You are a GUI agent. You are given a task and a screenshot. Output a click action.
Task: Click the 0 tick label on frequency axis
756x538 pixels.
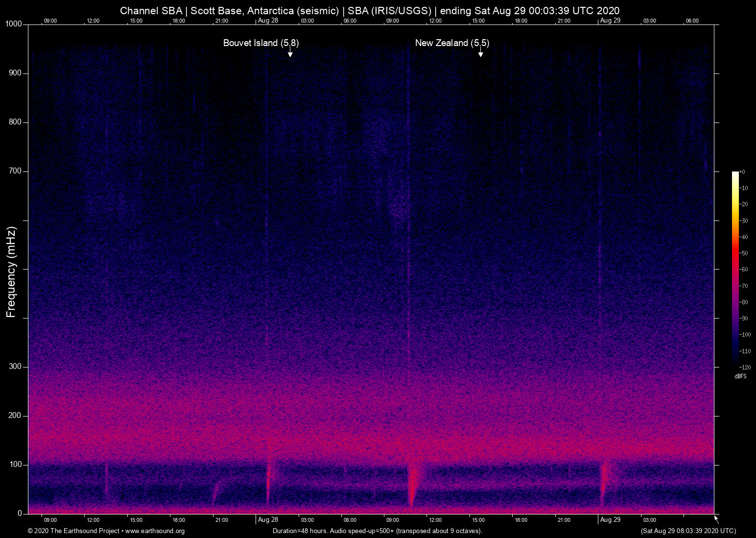[20, 514]
